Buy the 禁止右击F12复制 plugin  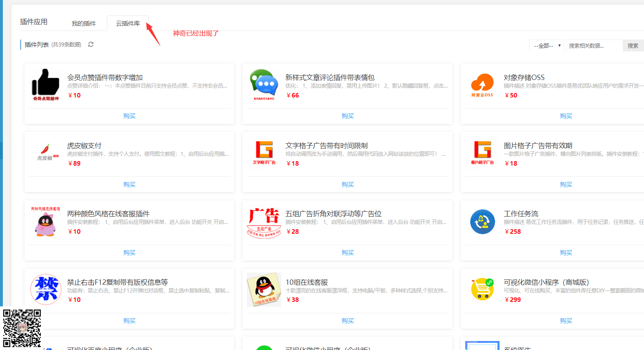click(129, 321)
